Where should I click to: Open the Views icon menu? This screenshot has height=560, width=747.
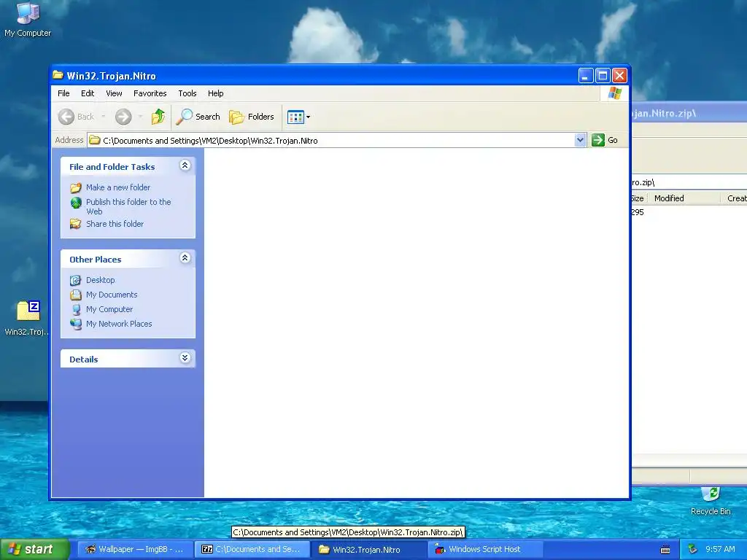pos(298,117)
